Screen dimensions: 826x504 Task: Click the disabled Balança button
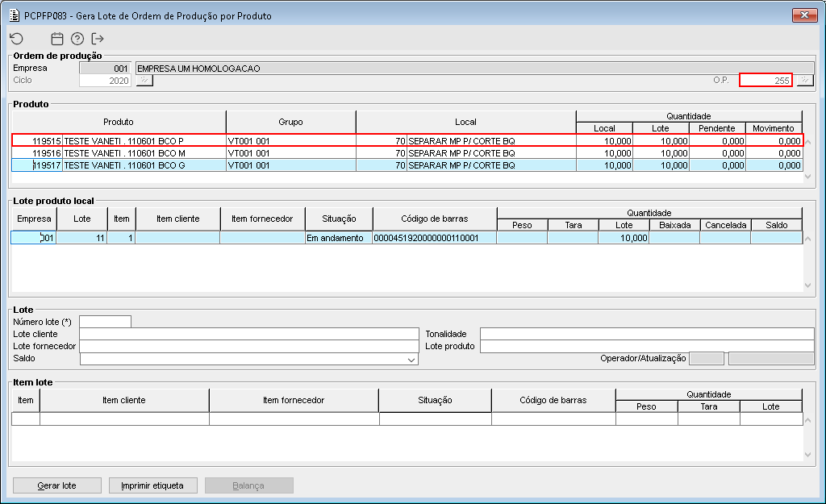(x=248, y=485)
